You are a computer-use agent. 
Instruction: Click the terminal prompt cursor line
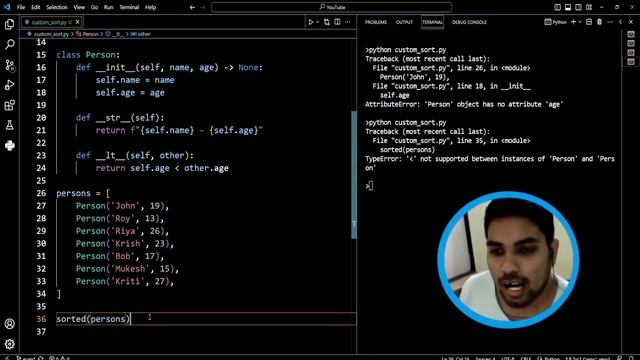coord(369,186)
